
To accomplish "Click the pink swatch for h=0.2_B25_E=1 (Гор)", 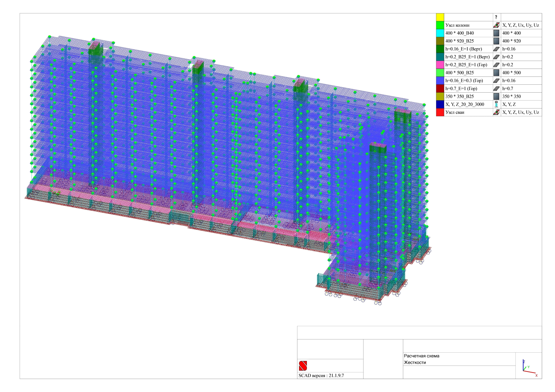I will [440, 65].
